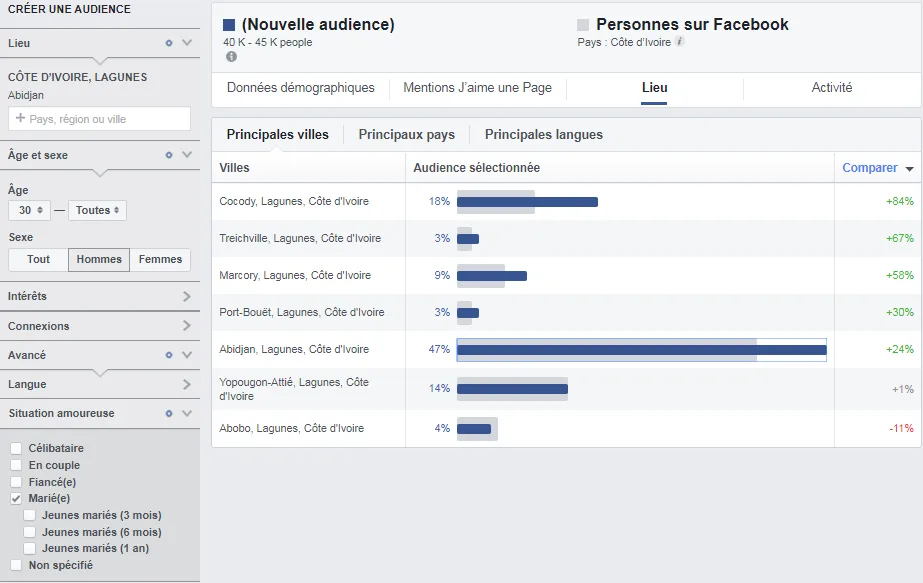Check Jeunes mariés (3 mois) checkbox

coord(29,515)
